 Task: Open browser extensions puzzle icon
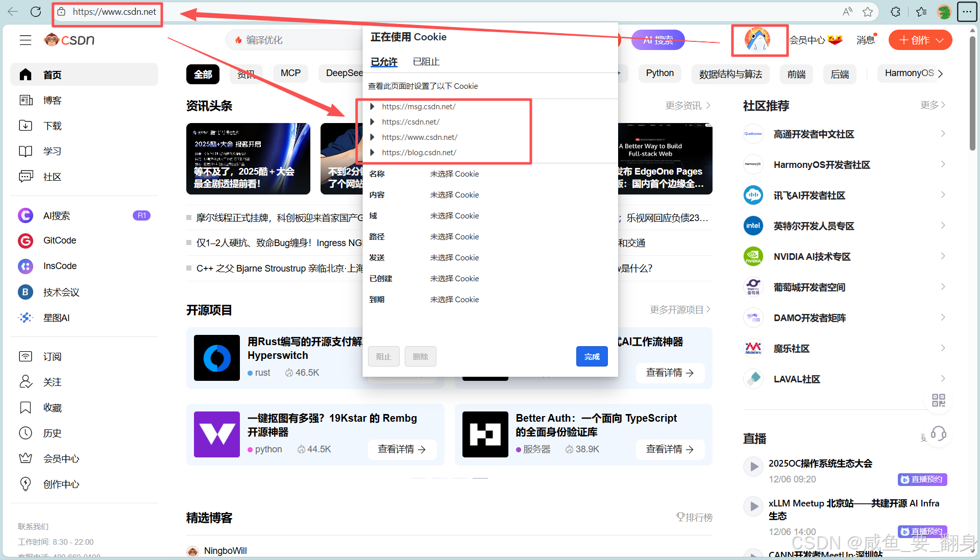[x=895, y=12]
